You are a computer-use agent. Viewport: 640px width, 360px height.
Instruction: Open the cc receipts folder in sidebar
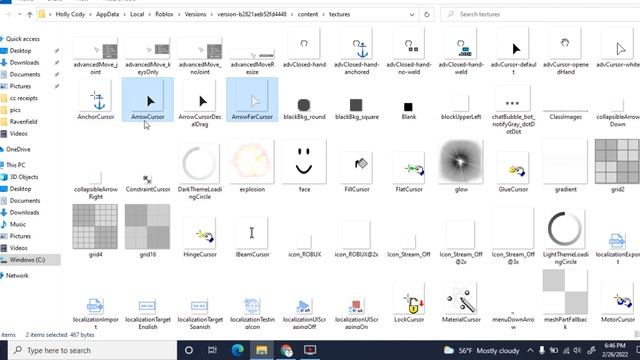24,98
